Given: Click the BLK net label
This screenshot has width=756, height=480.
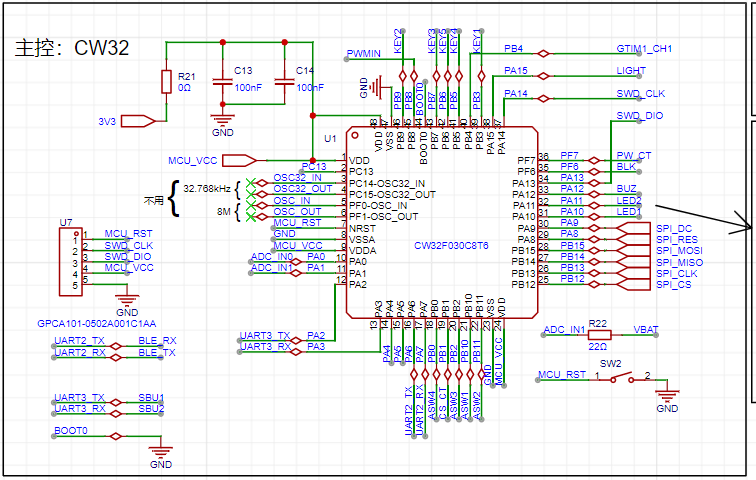Looking at the screenshot, I should pos(626,167).
